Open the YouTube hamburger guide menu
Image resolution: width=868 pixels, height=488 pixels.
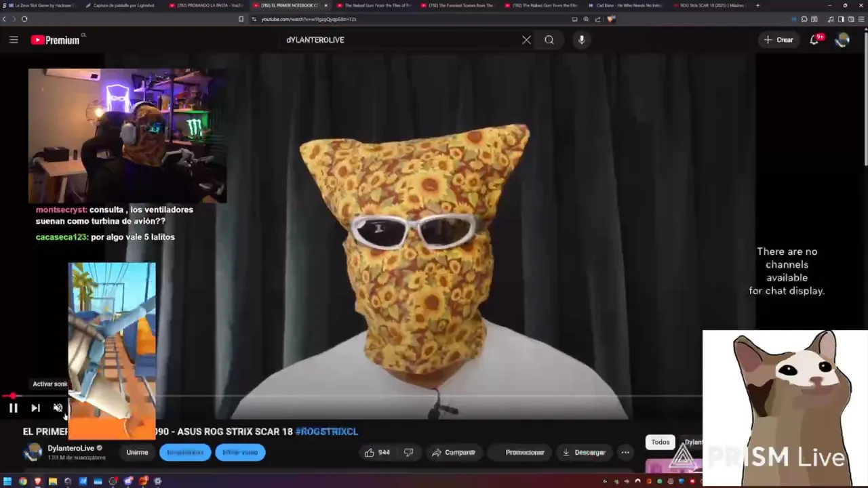pos(14,40)
